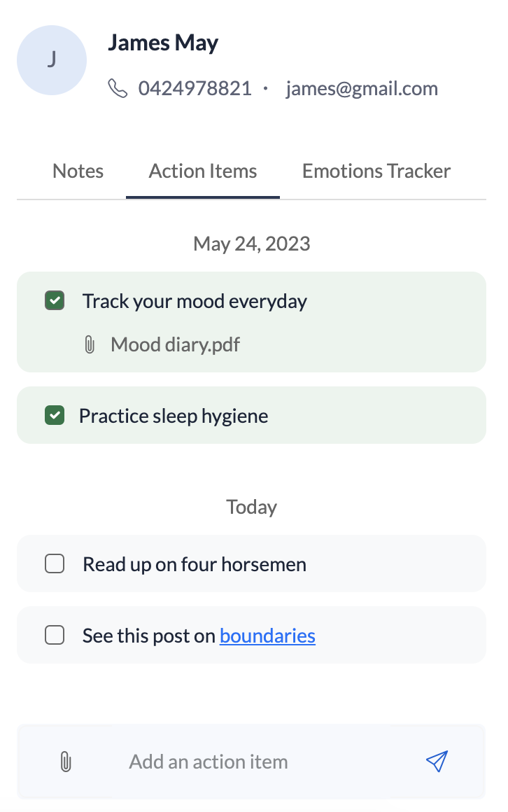Send the action item with paper plane
Screen dimensions: 508x812
[437, 762]
